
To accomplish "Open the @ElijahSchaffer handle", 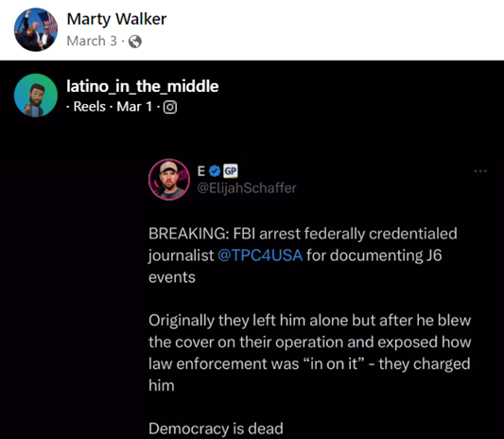I will click(247, 188).
